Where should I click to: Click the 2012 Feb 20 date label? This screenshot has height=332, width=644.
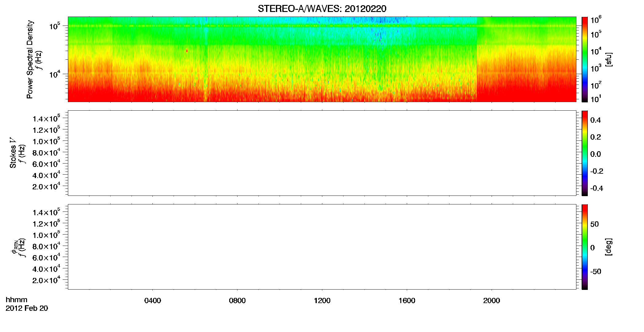pyautogui.click(x=27, y=308)
